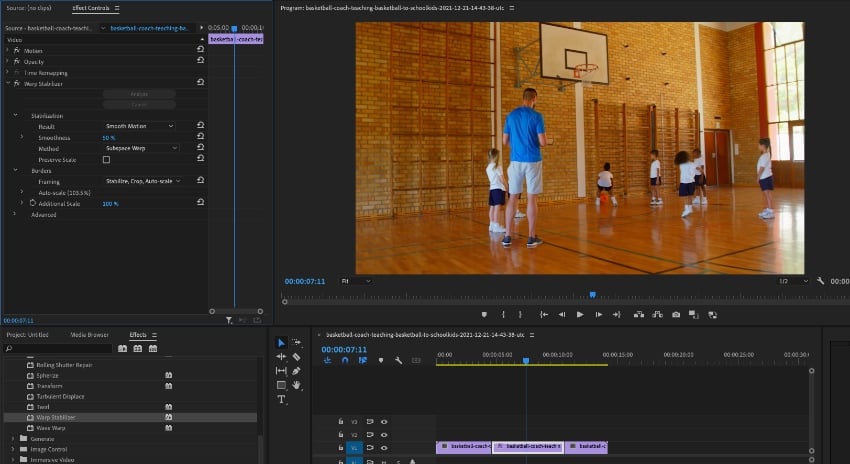
Task: Select Turbulent Displace effect
Action: coord(60,396)
